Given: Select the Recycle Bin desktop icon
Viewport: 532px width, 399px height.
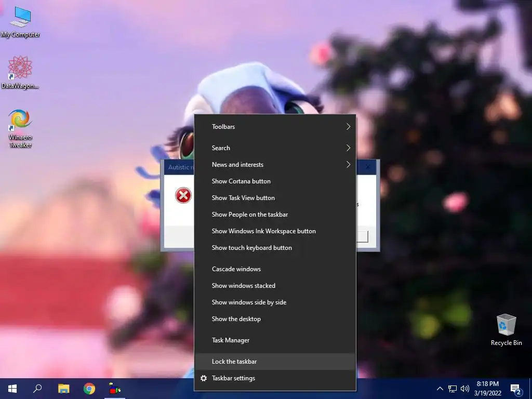Looking at the screenshot, I should (x=506, y=329).
